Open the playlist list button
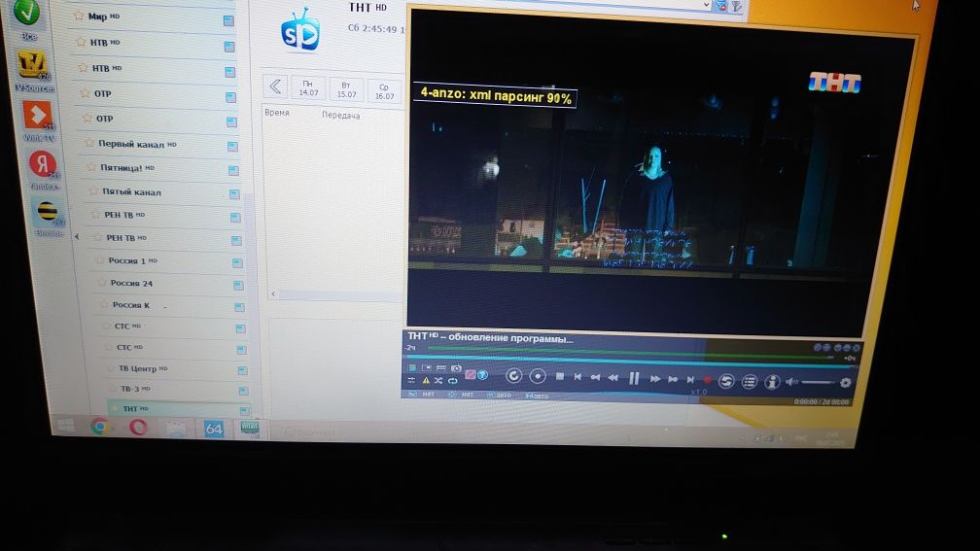This screenshot has height=551, width=980. point(750,382)
